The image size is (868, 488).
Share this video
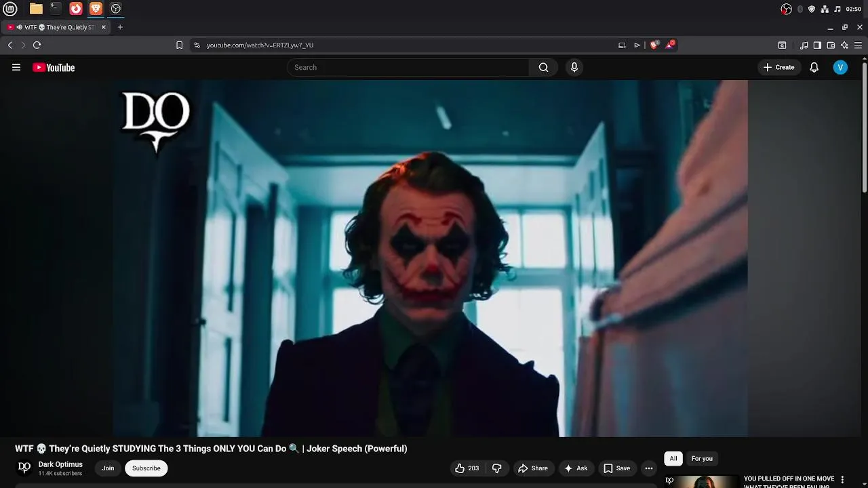(533, 468)
